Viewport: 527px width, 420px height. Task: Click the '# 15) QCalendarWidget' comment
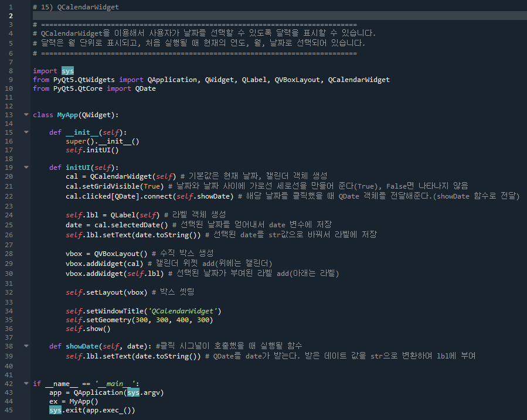76,7
